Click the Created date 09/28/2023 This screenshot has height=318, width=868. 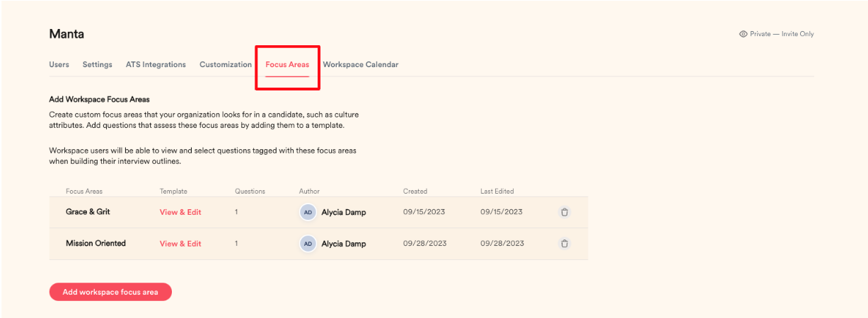425,243
